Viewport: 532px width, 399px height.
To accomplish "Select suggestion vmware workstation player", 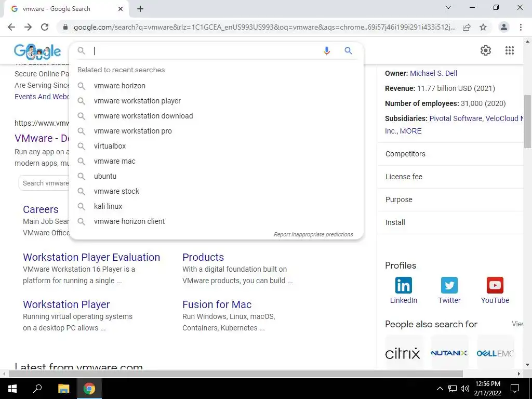I will [x=216, y=101].
